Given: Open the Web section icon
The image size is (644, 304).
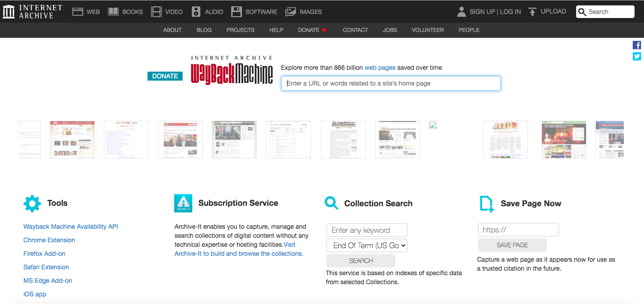Looking at the screenshot, I should point(78,12).
